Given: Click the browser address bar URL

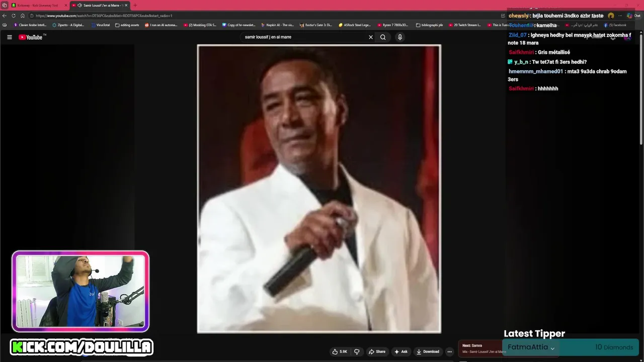Looking at the screenshot, I should pyautogui.click(x=104, y=16).
